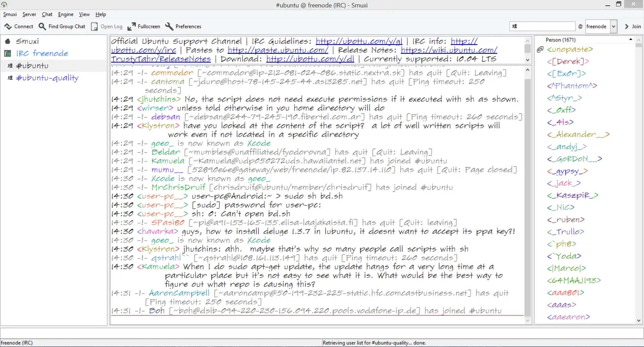The image size is (644, 347).
Task: Click the Open Log document icon
Action: click(x=95, y=27)
